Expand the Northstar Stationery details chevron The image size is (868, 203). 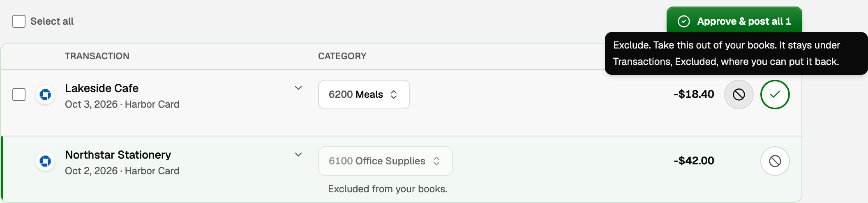coord(298,155)
